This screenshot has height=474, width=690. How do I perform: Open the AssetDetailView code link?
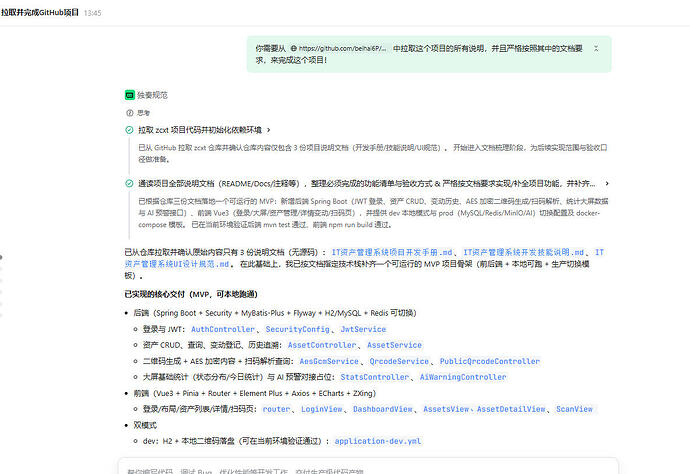(x=511, y=409)
